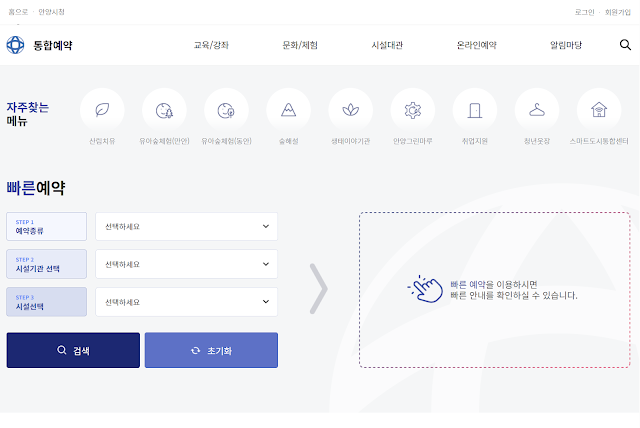Open the 청년옷장 hanger icon
Viewport: 640px width, 428px height.
click(537, 110)
